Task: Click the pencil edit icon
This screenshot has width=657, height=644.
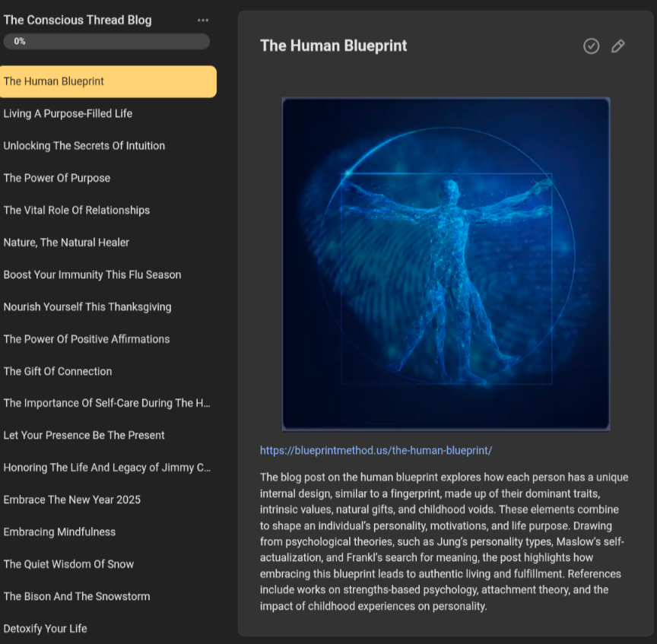Action: (618, 46)
